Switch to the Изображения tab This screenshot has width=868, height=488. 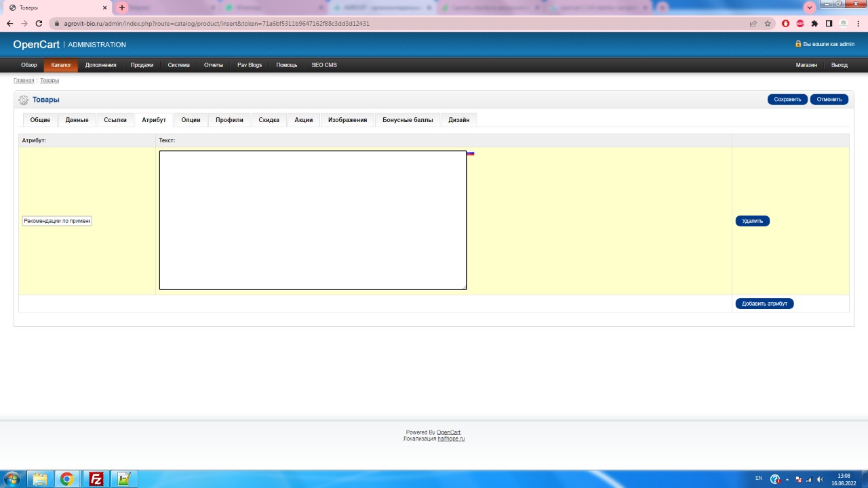tap(347, 120)
